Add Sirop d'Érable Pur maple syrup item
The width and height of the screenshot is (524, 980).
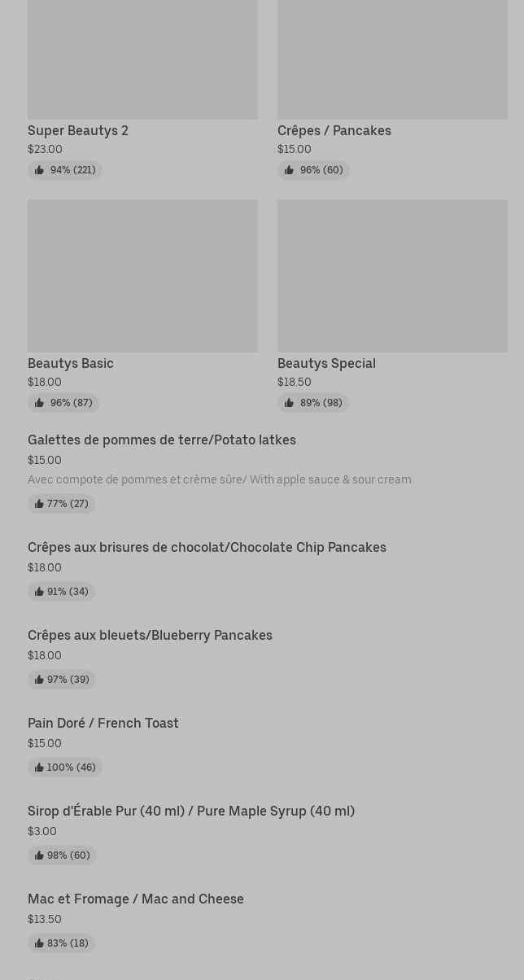point(191,812)
